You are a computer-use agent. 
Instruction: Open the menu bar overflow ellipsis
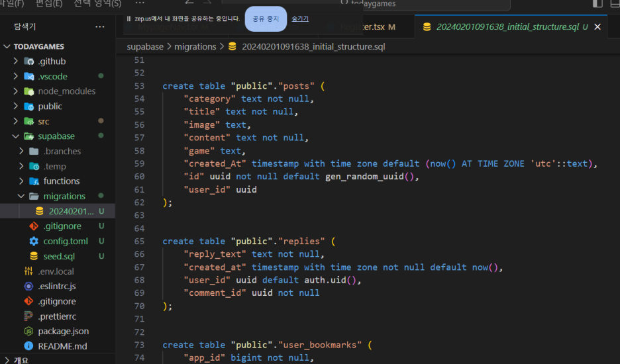point(140,3)
